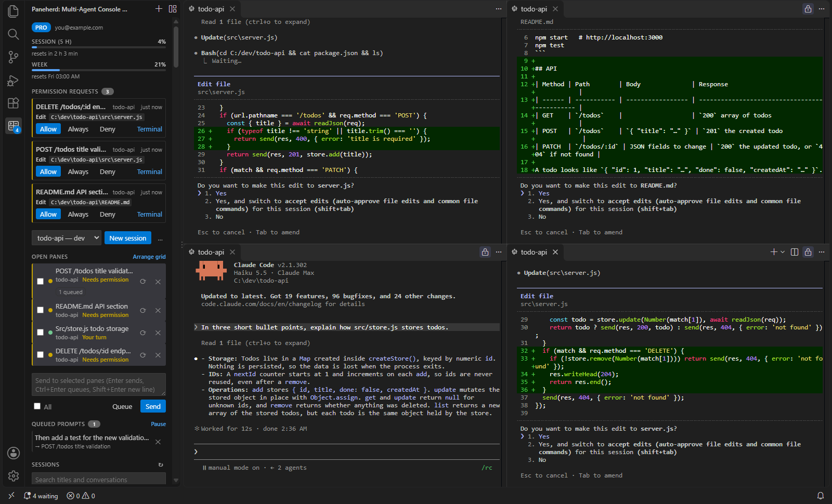Open the Manage gear icon

pyautogui.click(x=14, y=476)
